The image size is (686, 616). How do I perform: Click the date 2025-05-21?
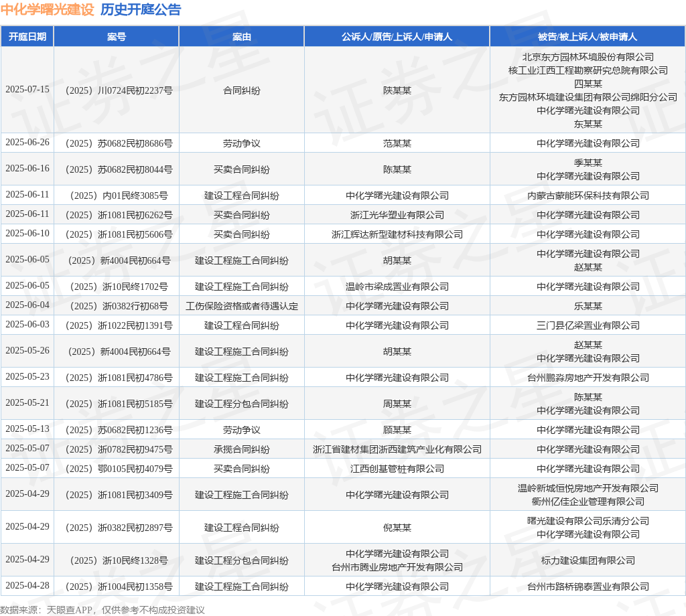pos(27,402)
